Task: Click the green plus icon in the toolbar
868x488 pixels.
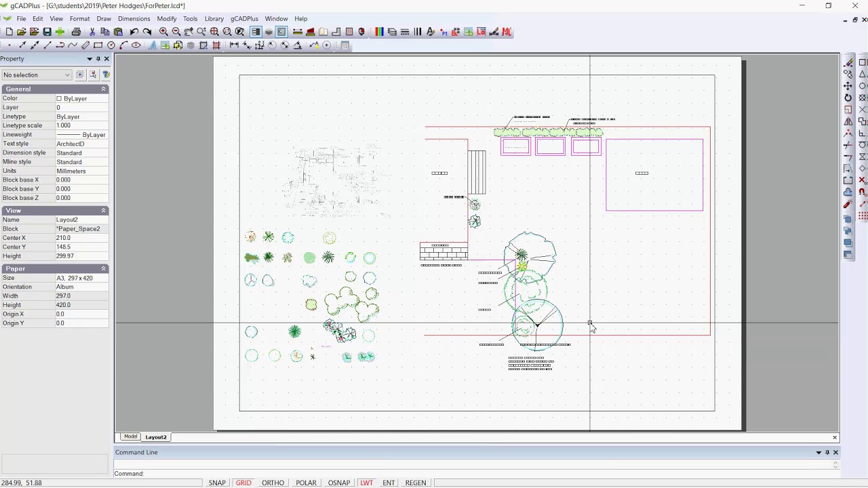Action: tap(60, 32)
